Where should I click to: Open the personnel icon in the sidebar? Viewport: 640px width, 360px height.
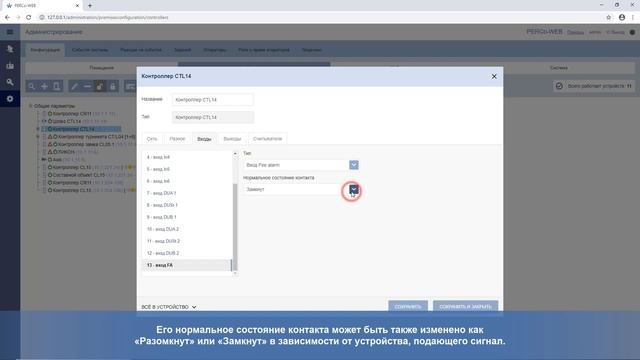(10, 49)
